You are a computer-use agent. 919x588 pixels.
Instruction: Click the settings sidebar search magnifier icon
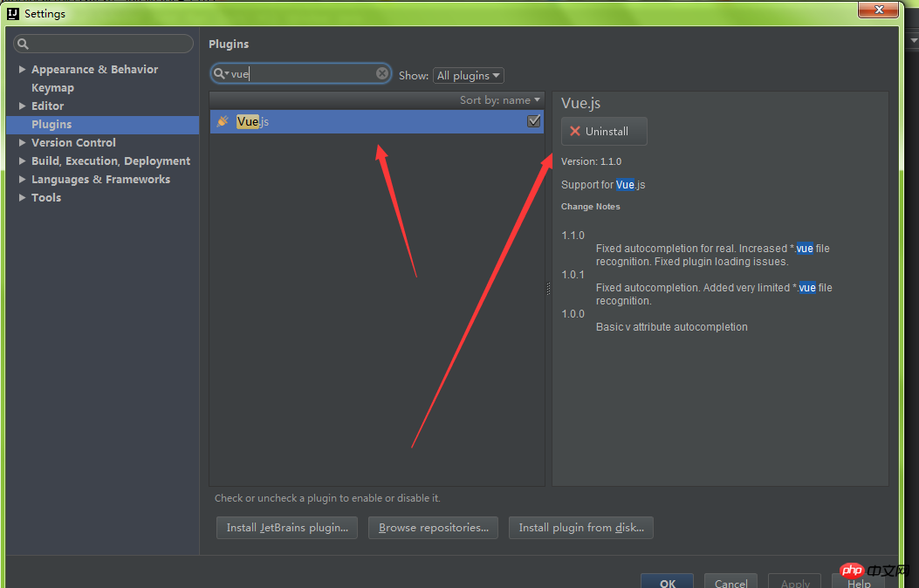[23, 44]
